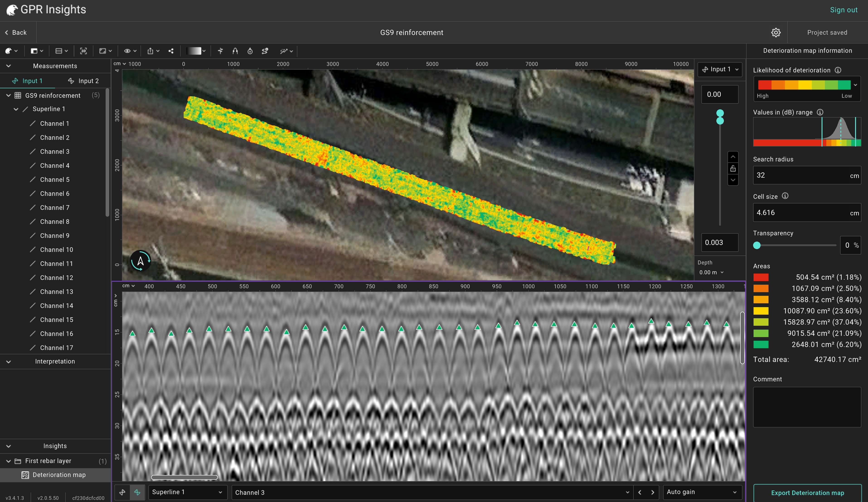Open the 3D view icon
The width and height of the screenshot is (868, 502).
tap(83, 51)
